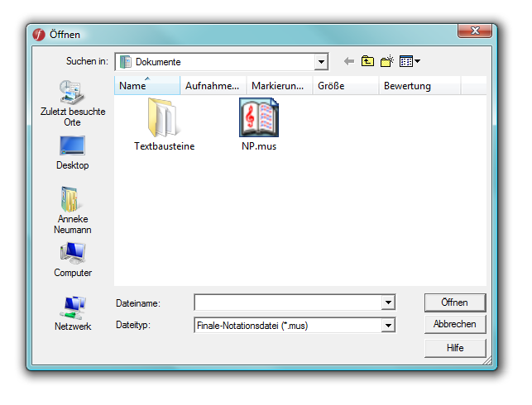
Task: Expand the Suchen in folder dropdown
Action: coord(321,62)
